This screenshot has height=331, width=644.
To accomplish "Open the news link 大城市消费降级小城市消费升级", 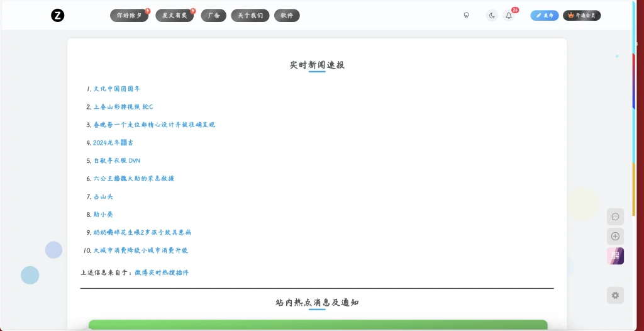I will [x=141, y=250].
